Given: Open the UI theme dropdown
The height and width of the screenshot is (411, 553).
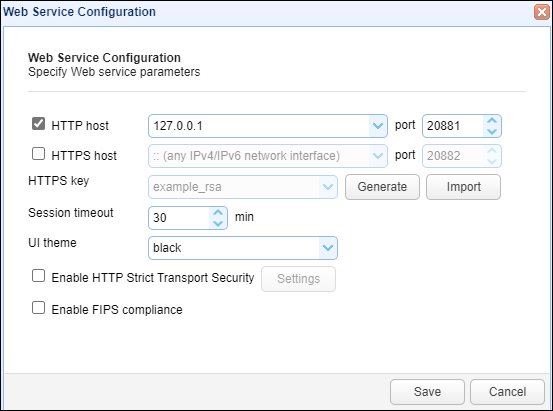Looking at the screenshot, I should pos(328,248).
